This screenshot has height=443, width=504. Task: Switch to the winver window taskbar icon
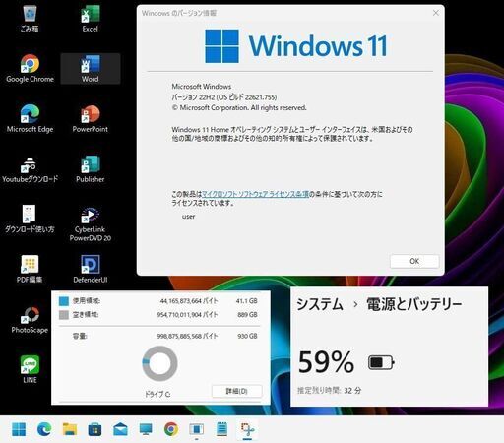(197, 429)
